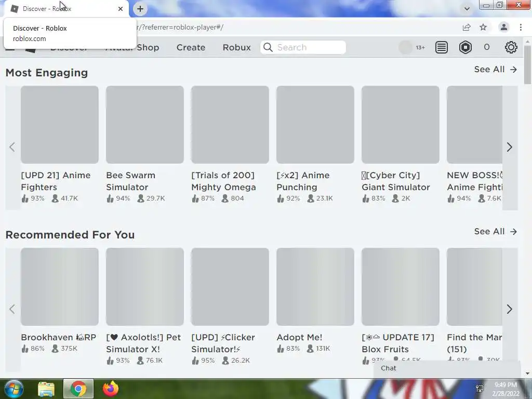Click the Find the Markers (151) title
Screen dimensions: 532x399
(x=474, y=343)
